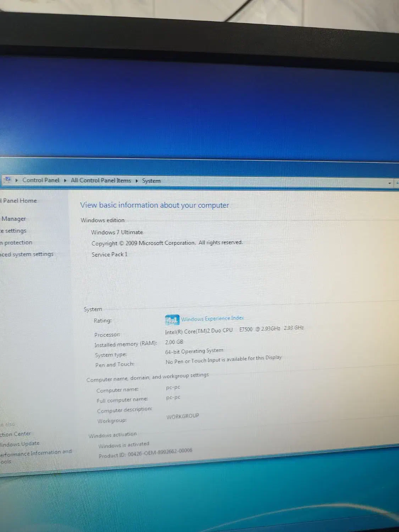Click the Computer name, domain, and workgroup heading

[x=148, y=377]
